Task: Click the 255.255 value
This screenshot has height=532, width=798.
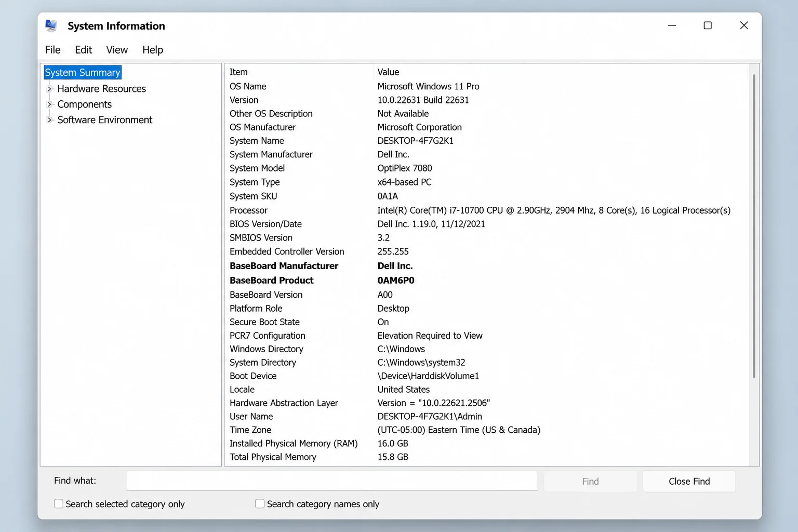Action: [x=393, y=251]
